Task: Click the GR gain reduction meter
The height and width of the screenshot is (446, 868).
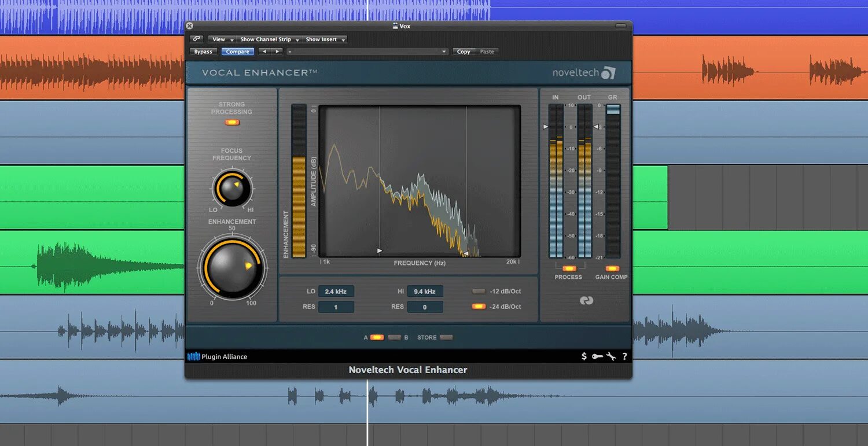Action: tap(613, 181)
